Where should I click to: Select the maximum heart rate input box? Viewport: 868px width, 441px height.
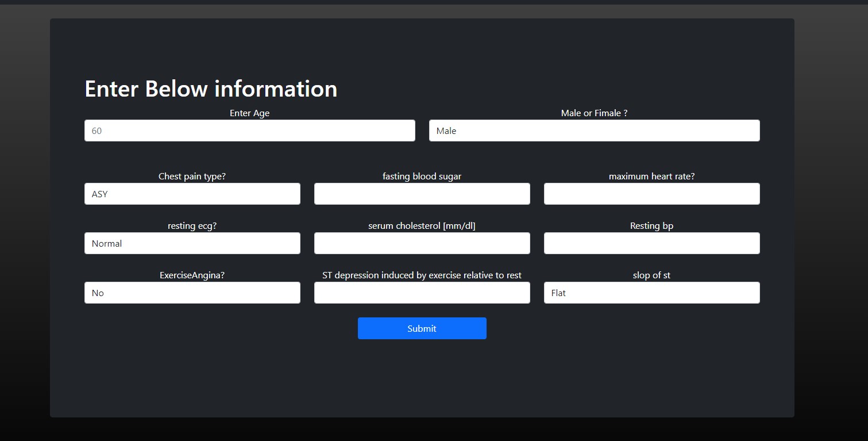pyautogui.click(x=651, y=194)
